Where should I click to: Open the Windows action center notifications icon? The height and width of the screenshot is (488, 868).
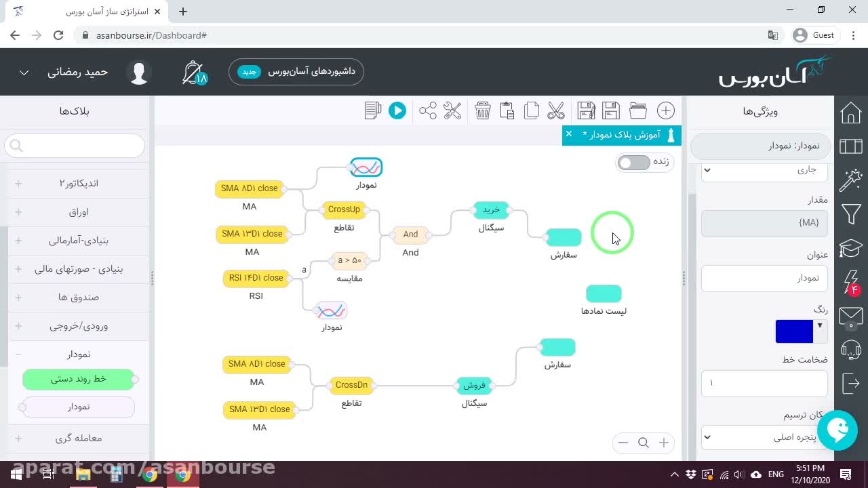(846, 474)
